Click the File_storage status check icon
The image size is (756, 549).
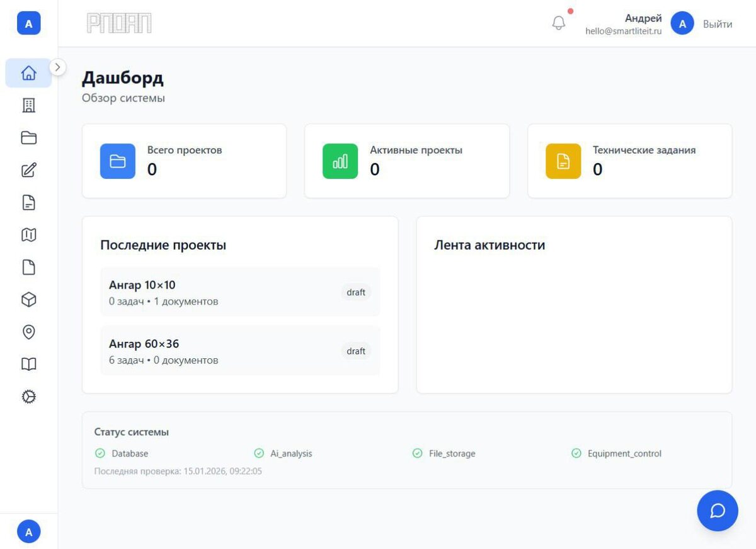pyautogui.click(x=417, y=453)
